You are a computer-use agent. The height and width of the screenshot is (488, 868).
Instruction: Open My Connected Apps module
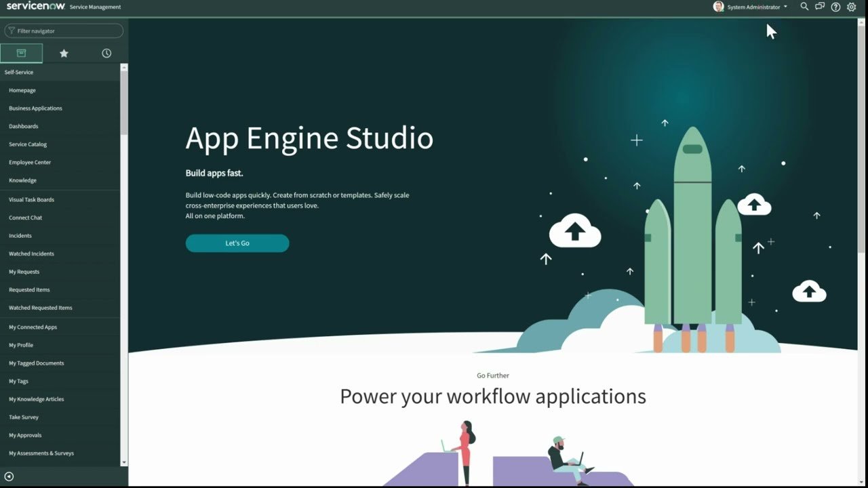[33, 327]
